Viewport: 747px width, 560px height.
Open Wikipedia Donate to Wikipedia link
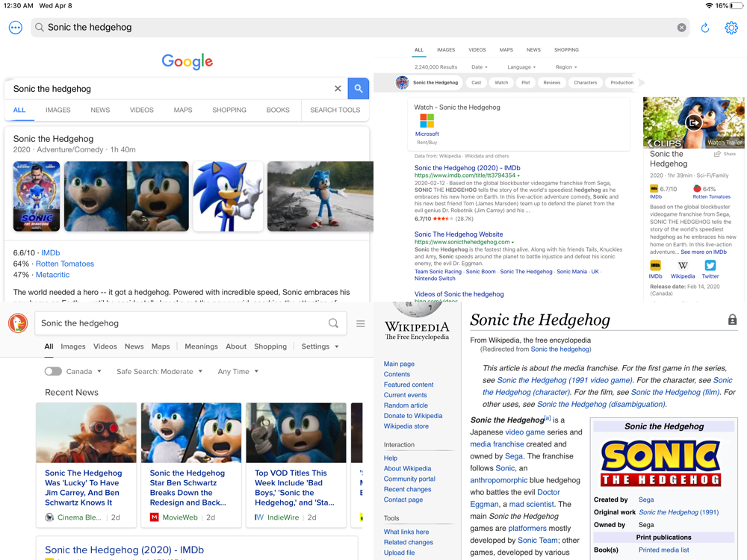click(x=413, y=416)
